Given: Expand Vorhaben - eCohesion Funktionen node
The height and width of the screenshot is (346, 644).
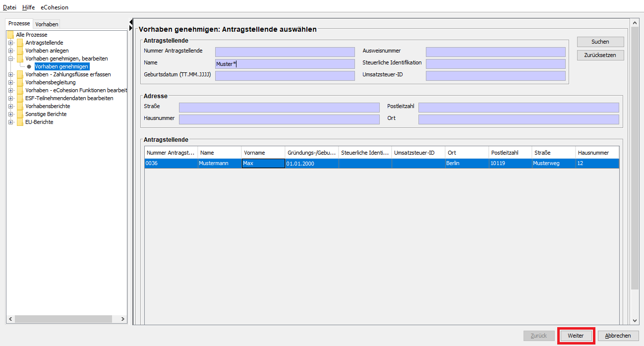Looking at the screenshot, I should (10, 90).
